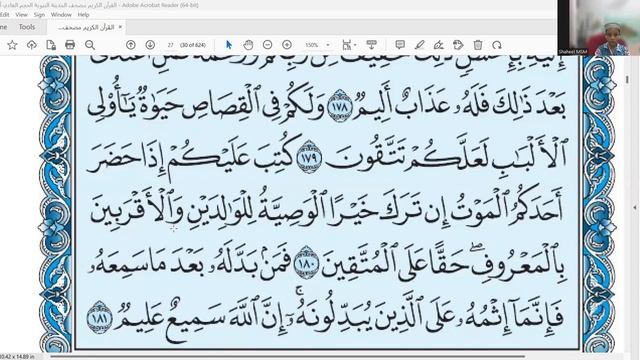Open the zoom level 150% dropdown
The width and height of the screenshot is (640, 360).
coord(317,45)
